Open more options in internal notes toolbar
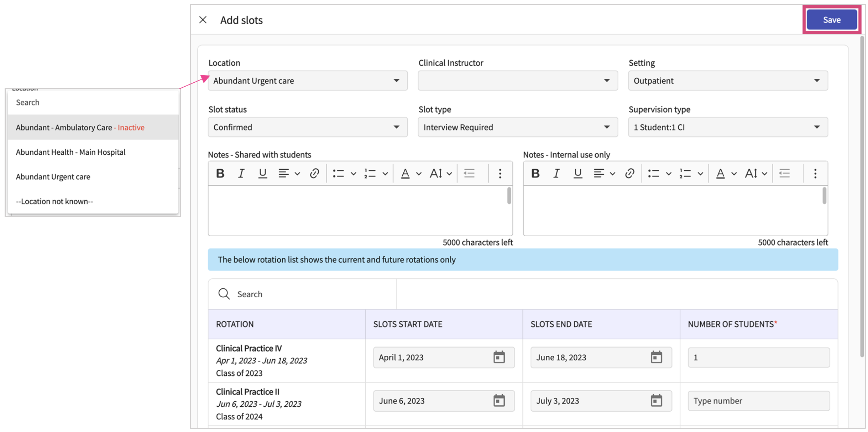868x432 pixels. (815, 174)
